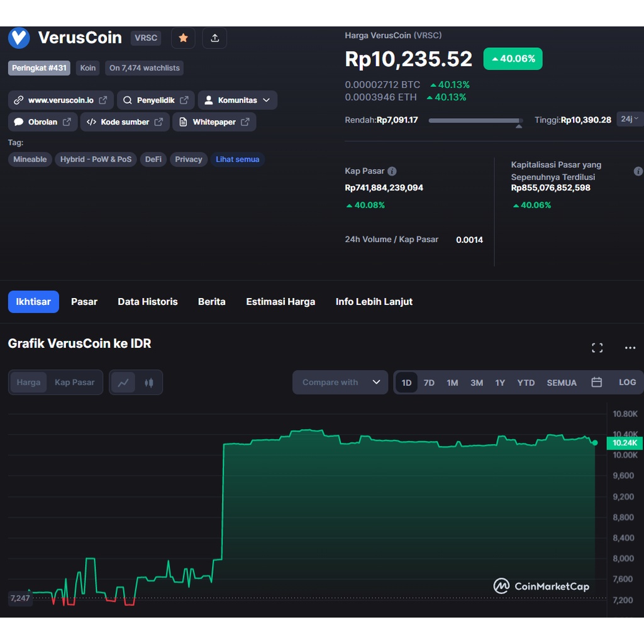Click the Rp855,076,852,598 diluted cap value

pos(550,187)
